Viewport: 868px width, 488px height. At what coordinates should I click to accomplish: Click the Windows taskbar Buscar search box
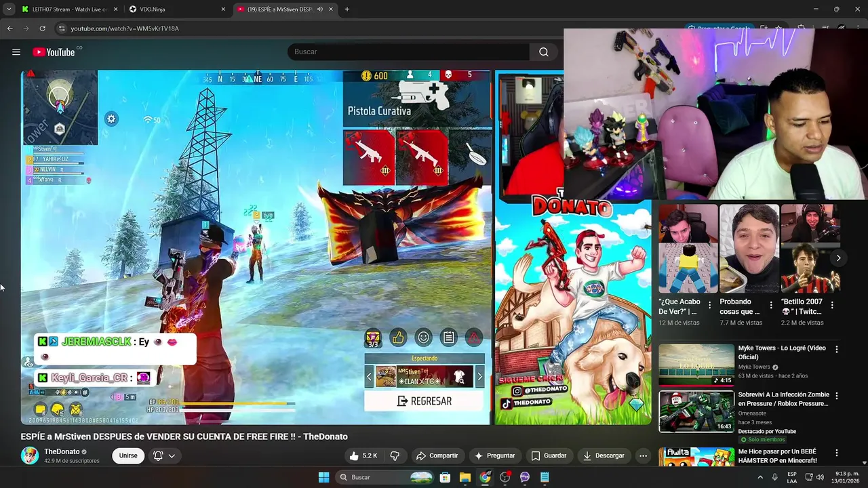tap(384, 477)
